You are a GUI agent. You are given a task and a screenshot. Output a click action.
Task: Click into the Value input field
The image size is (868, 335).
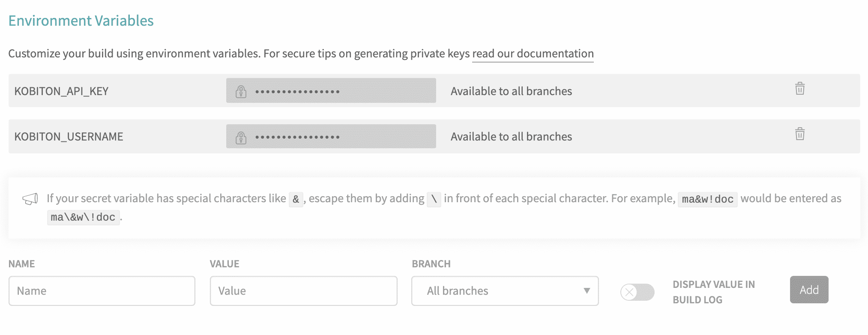[303, 291]
